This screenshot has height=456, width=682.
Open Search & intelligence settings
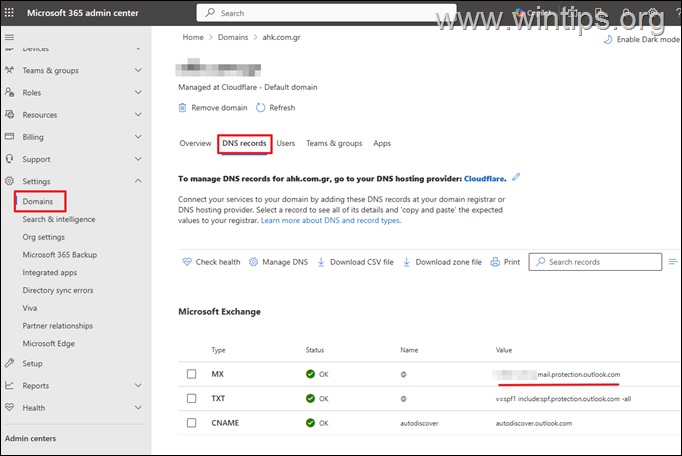click(x=59, y=219)
